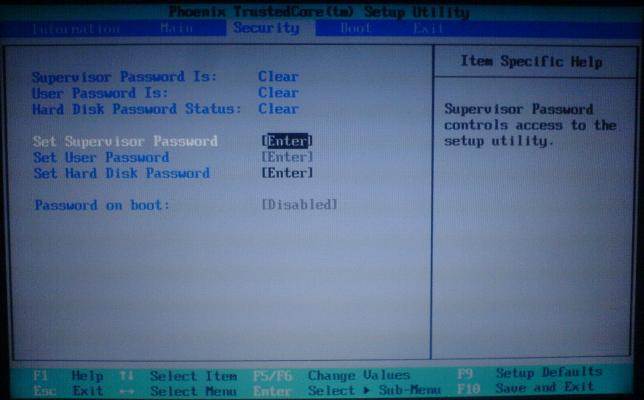
Task: Open the Main tab
Action: (x=176, y=28)
